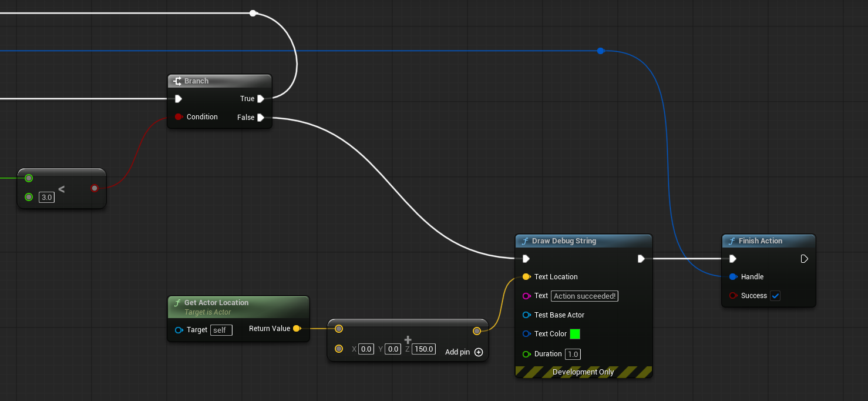868x401 pixels.
Task: Select the Get Actor Location node header
Action: pos(238,306)
